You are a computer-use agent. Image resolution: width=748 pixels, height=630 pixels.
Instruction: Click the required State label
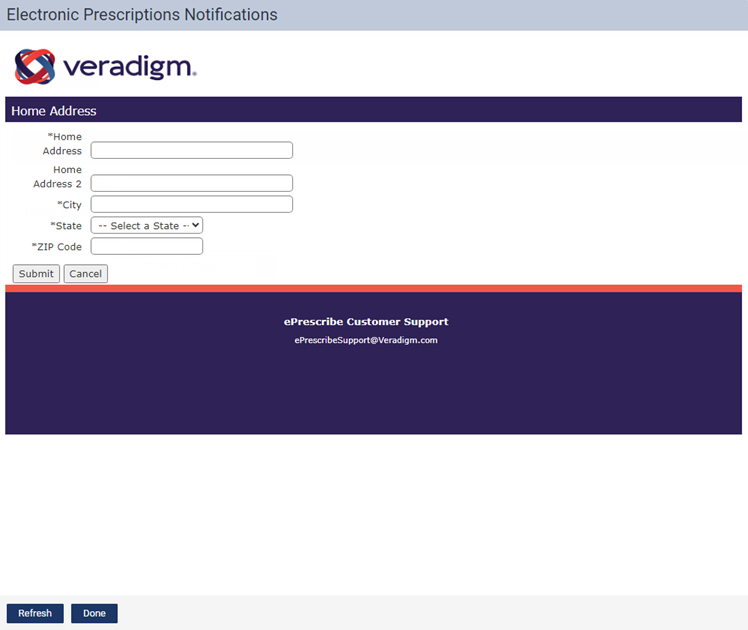[66, 226]
